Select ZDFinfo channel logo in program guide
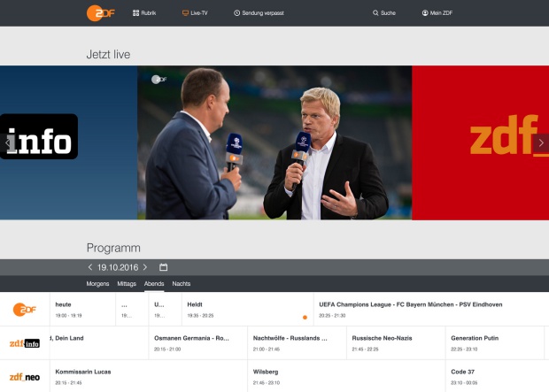 click(x=25, y=343)
